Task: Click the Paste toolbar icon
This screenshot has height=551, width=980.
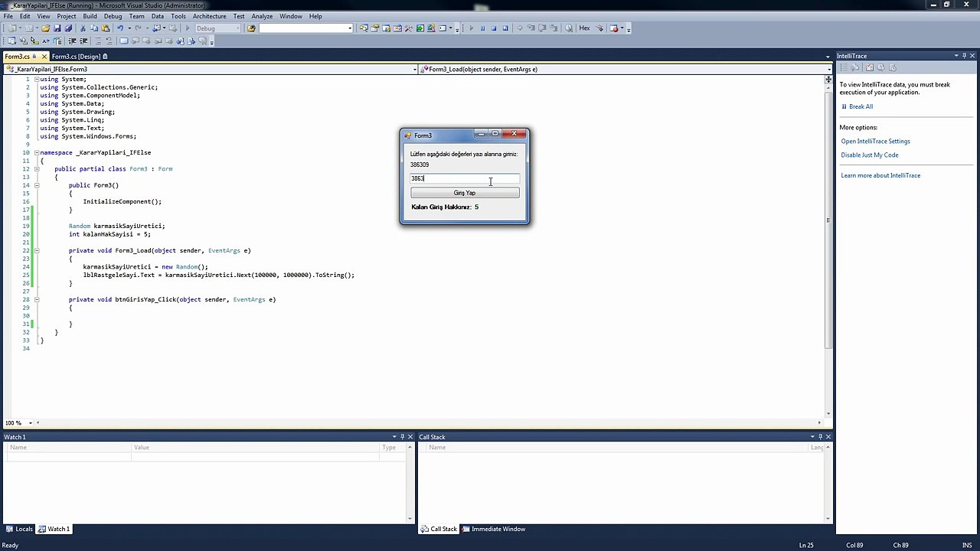Action: pos(106,28)
